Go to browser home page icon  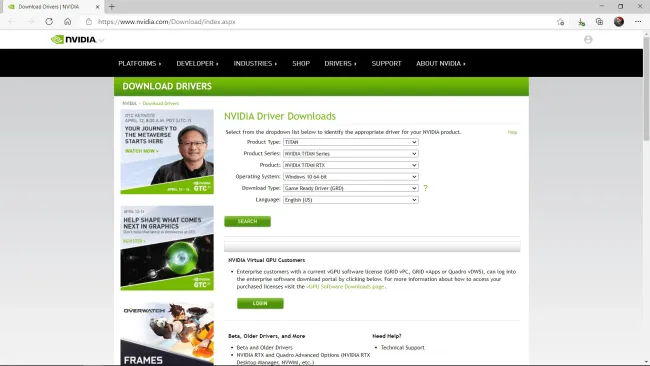click(68, 22)
